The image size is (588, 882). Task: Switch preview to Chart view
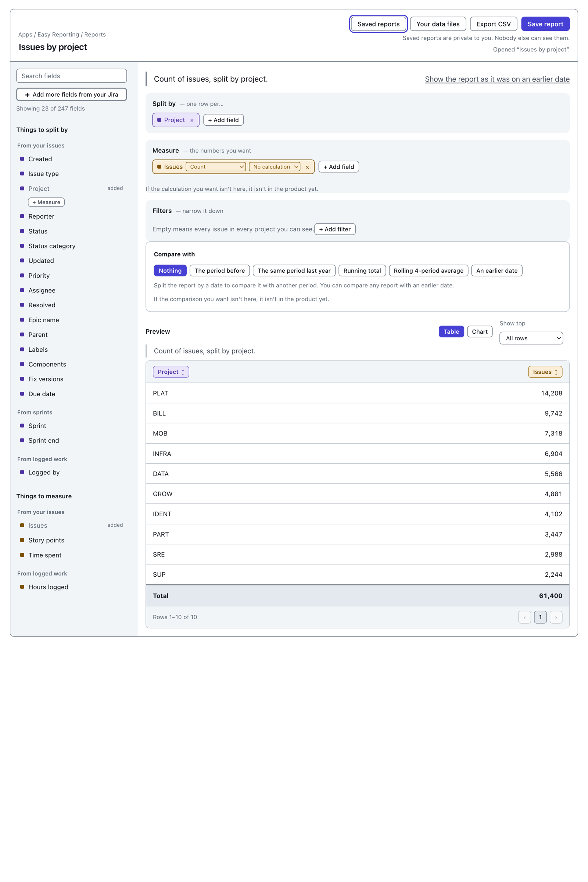[480, 331]
